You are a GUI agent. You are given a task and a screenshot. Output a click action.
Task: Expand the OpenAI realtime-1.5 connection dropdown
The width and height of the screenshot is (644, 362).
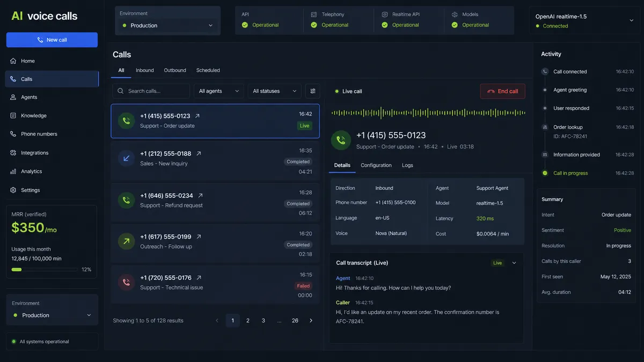click(x=631, y=20)
